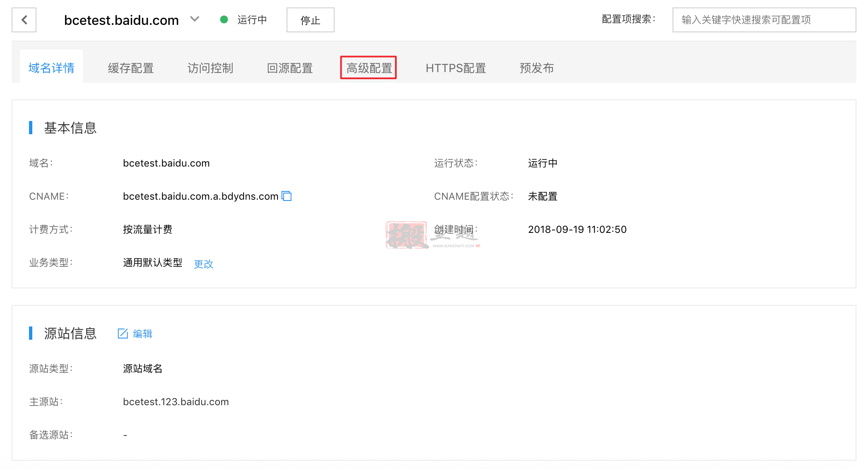Click the 通用默认类型 business type value
This screenshot has width=868, height=469.
click(x=152, y=263)
